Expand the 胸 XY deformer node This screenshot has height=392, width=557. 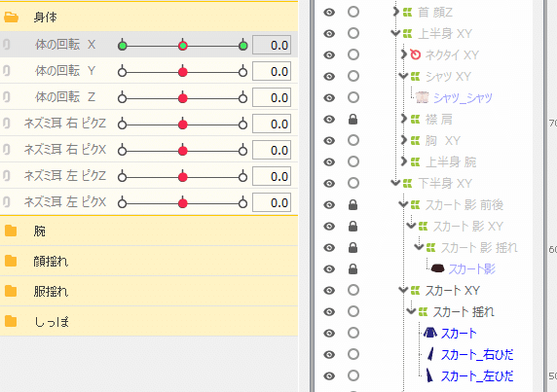point(403,140)
